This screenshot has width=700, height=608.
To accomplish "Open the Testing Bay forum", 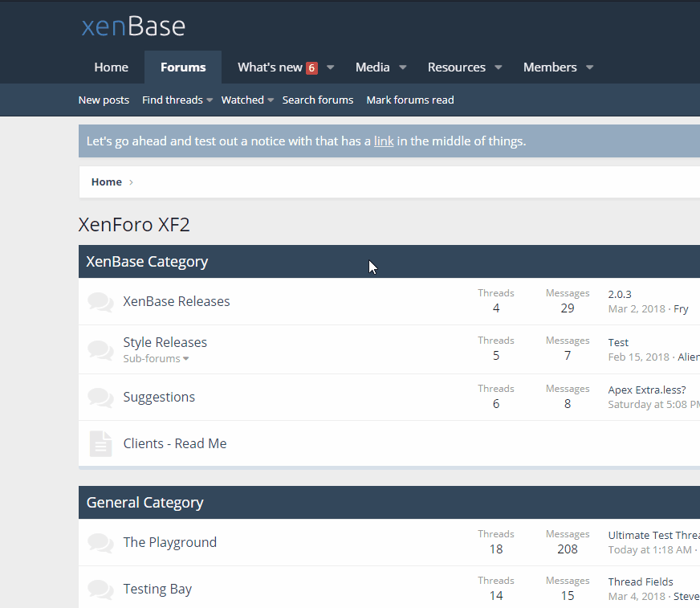I will click(157, 590).
